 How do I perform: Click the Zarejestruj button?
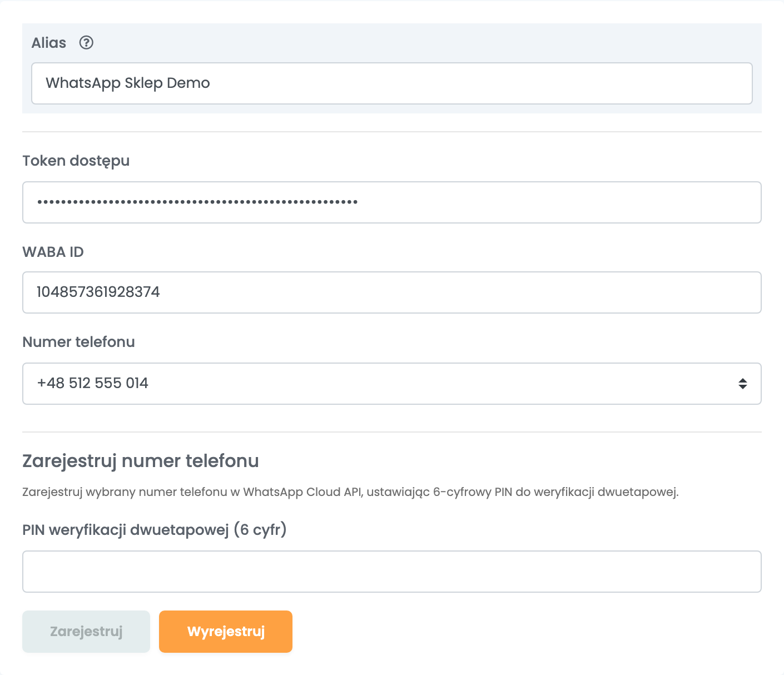(x=86, y=632)
